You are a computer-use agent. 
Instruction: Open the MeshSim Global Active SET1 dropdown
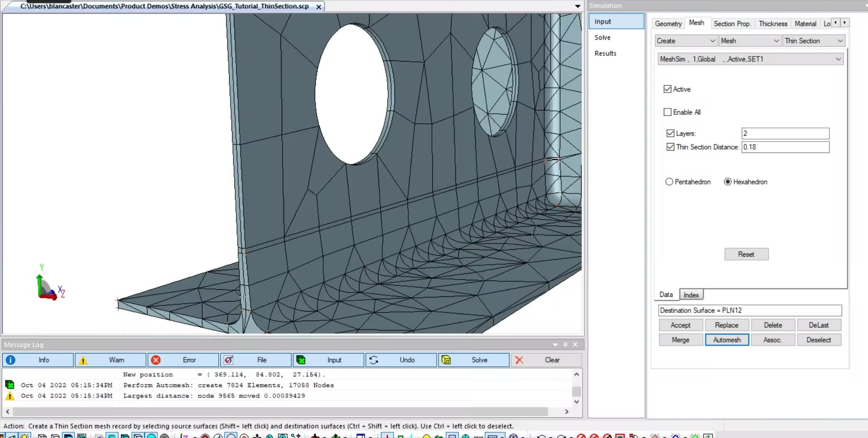pyautogui.click(x=750, y=59)
